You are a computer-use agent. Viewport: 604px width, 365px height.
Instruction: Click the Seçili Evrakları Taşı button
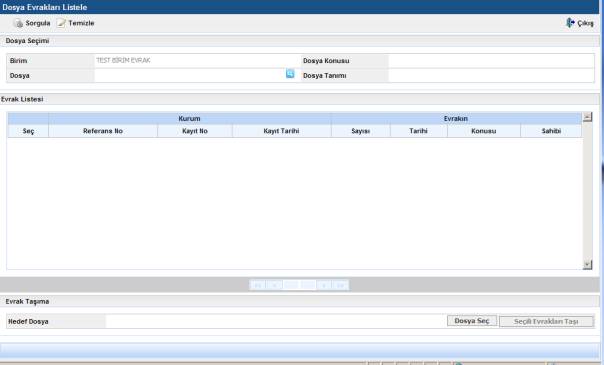[x=546, y=321]
